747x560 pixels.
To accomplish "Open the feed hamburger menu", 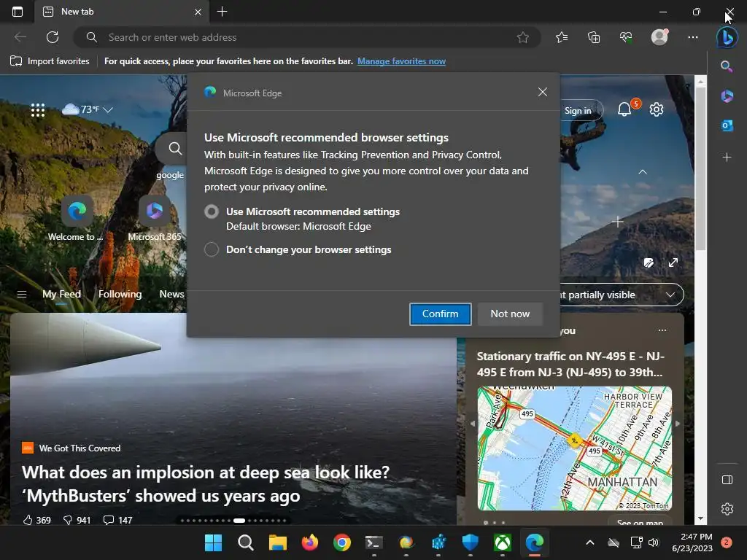I will [22, 295].
